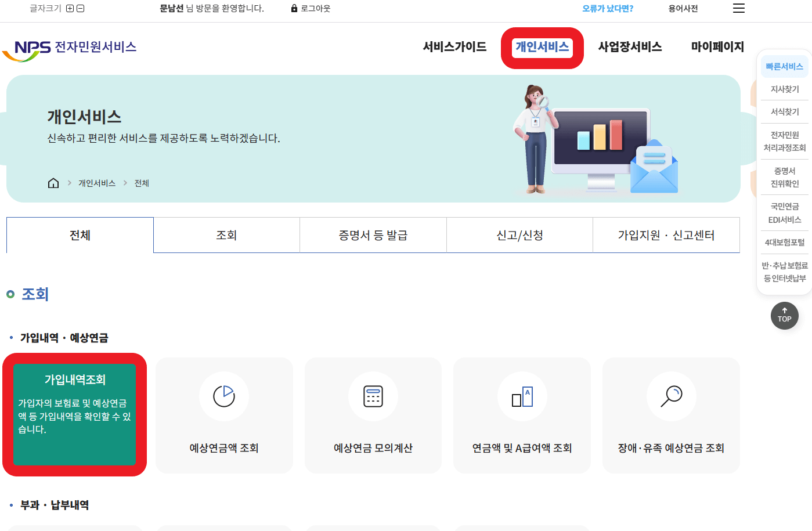The image size is (812, 531).
Task: Select 지사찾기 in the quick service sidebar
Action: 784,89
